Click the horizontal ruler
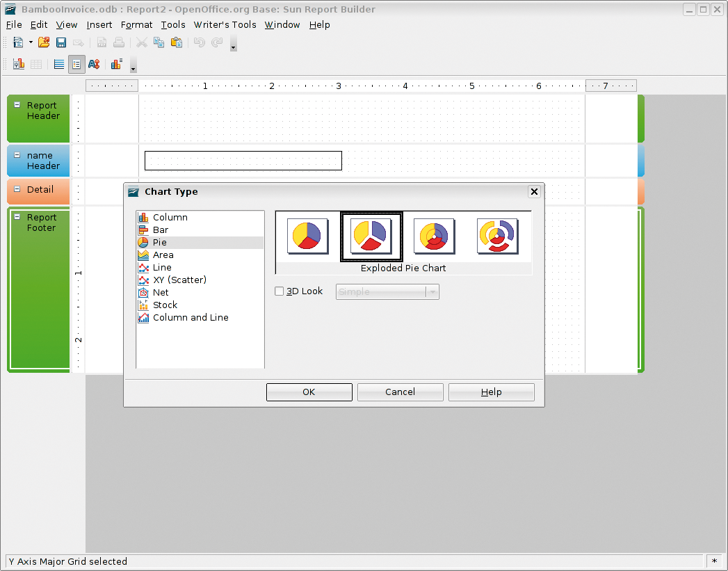Screen dimensions: 728x571 (361, 86)
